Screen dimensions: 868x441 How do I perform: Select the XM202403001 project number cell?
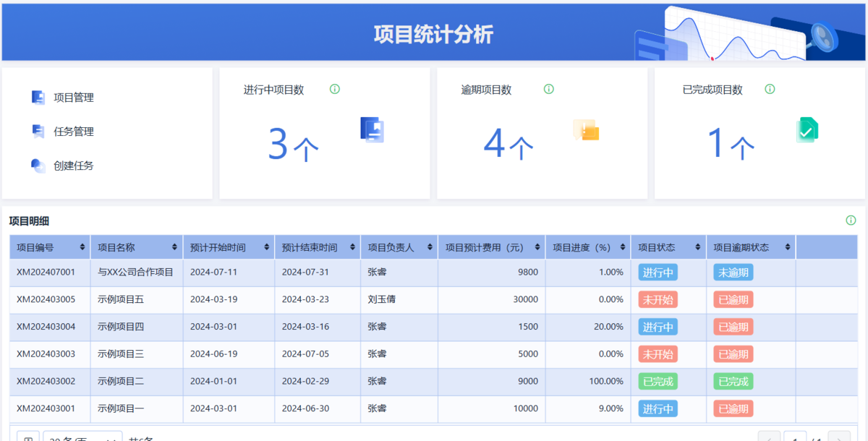(46, 408)
